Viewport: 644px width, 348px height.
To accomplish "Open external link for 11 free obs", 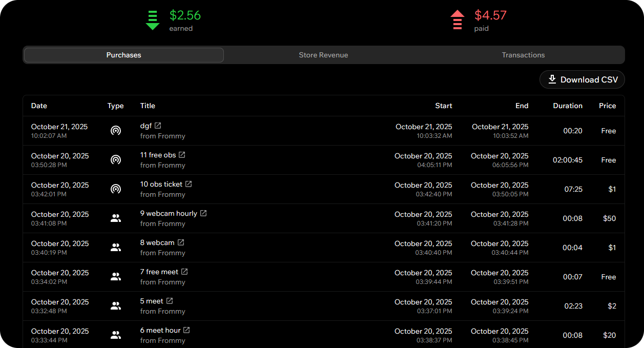I will [x=182, y=155].
